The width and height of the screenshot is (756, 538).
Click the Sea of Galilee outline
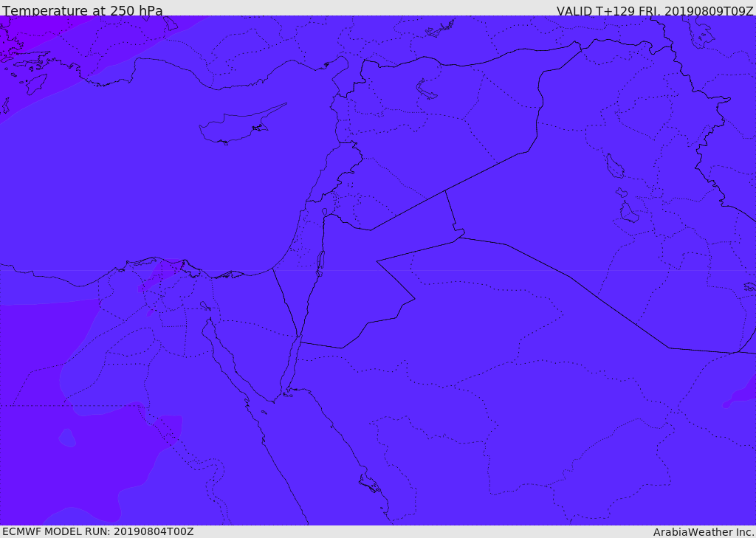(325, 213)
